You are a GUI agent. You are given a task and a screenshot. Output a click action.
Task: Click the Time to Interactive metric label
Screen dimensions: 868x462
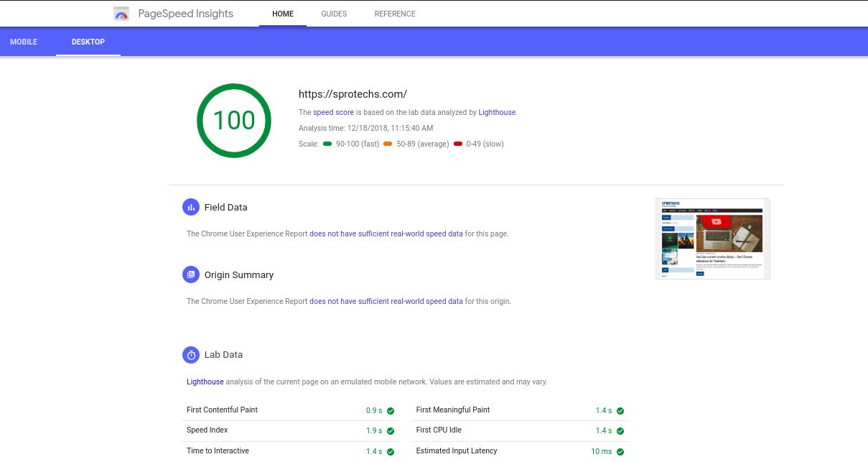coord(218,451)
